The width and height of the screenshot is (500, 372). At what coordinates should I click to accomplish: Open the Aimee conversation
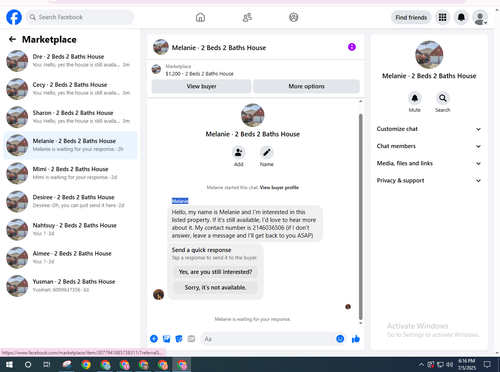(70, 257)
